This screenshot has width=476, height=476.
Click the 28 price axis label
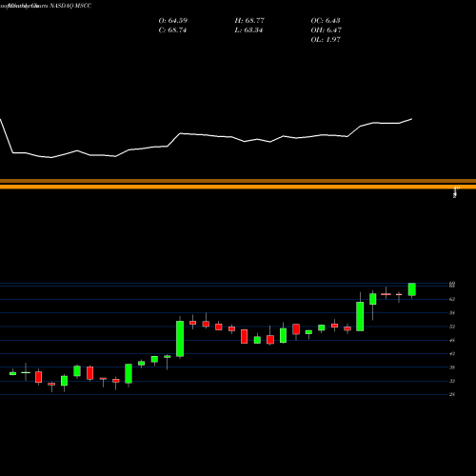[452, 394]
